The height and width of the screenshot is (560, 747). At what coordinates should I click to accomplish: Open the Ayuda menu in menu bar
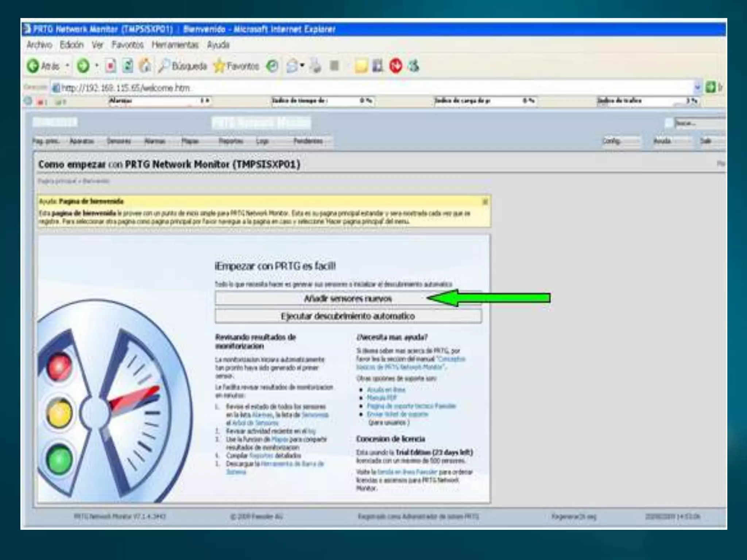coord(218,45)
